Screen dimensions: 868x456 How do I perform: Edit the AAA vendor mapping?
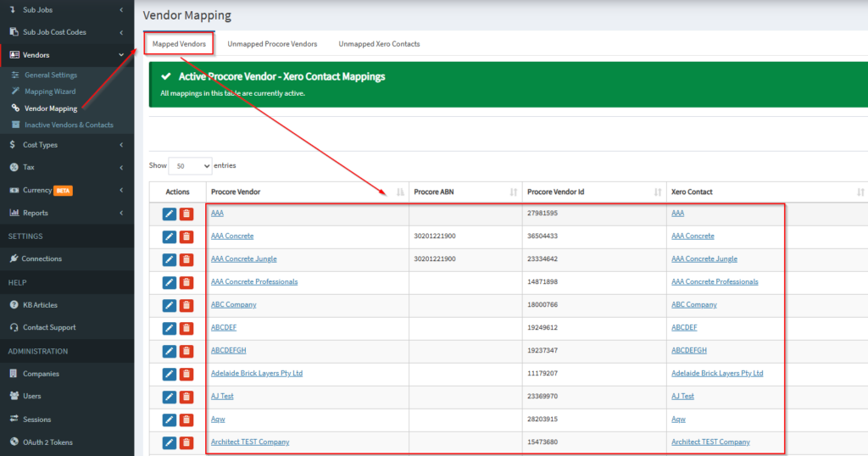(170, 214)
